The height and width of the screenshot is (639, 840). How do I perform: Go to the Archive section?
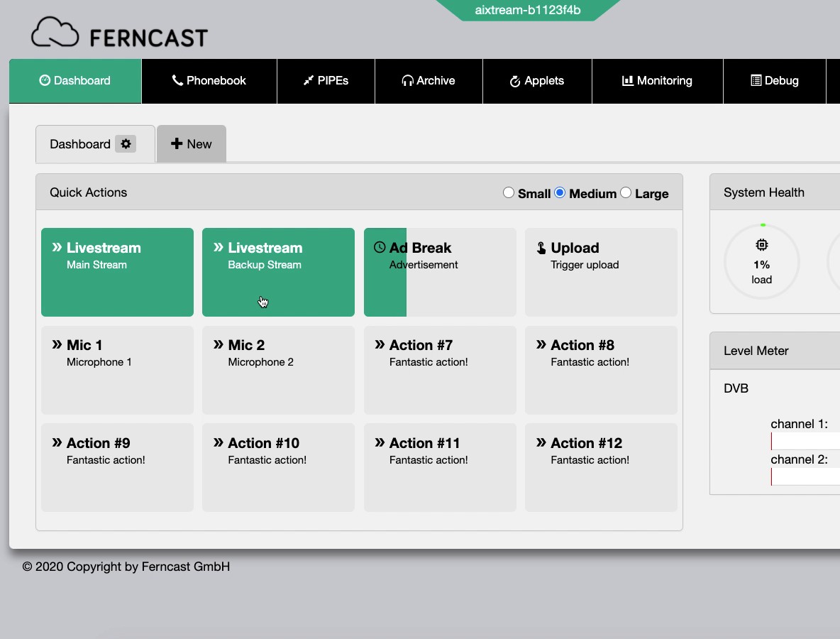429,81
